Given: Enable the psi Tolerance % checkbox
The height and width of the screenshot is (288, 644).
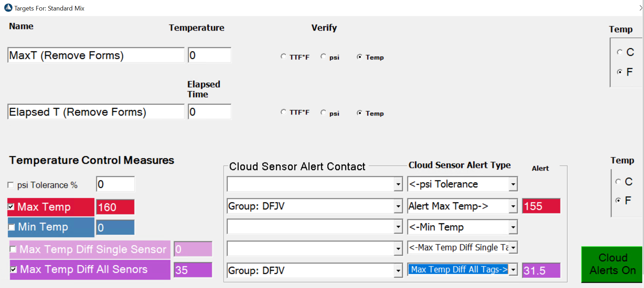Looking at the screenshot, I should click(10, 185).
